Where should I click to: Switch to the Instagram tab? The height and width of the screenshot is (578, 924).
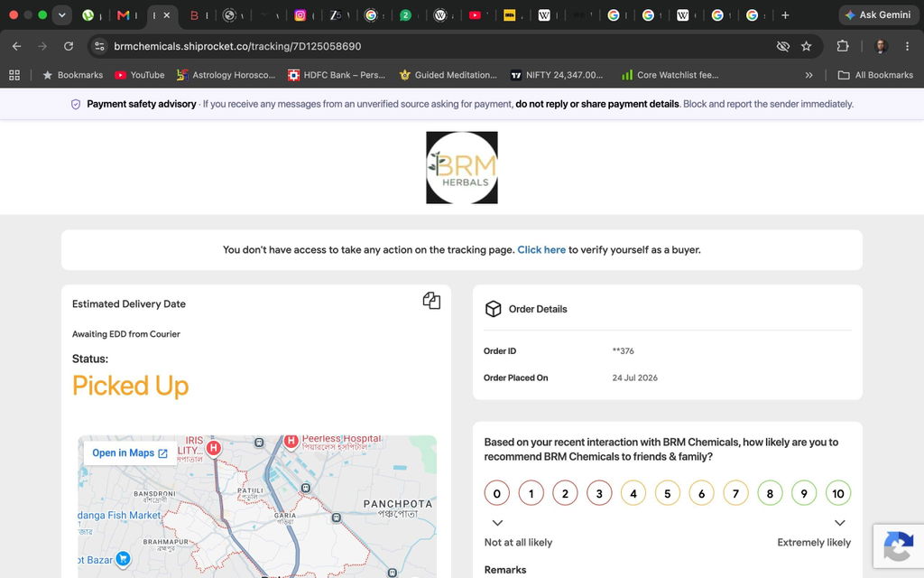tap(300, 15)
